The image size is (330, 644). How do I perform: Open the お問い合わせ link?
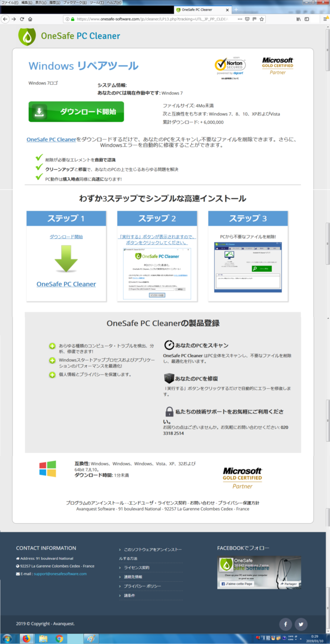[x=202, y=503]
